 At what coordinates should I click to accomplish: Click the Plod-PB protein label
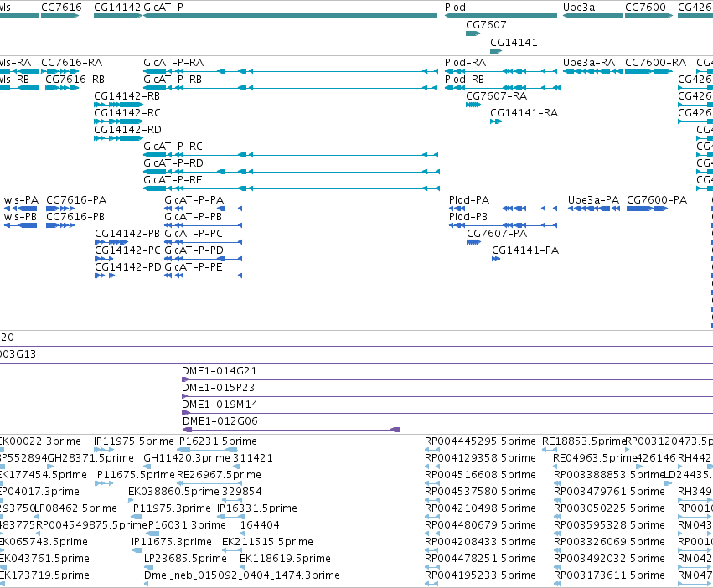pos(468,217)
